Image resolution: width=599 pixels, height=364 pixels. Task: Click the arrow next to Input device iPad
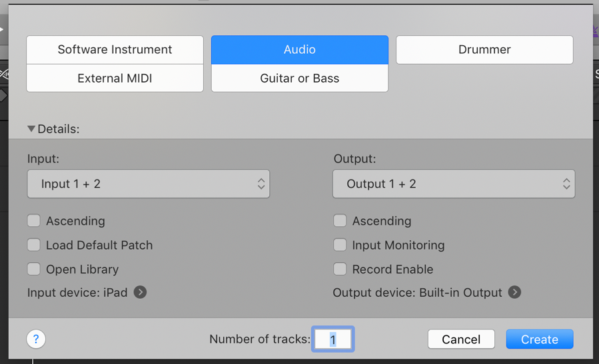[x=140, y=292]
